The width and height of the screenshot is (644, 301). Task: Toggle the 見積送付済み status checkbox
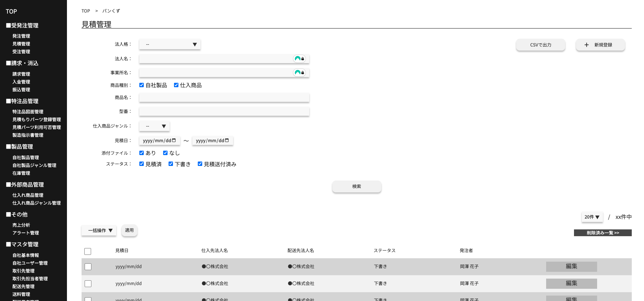click(x=200, y=164)
